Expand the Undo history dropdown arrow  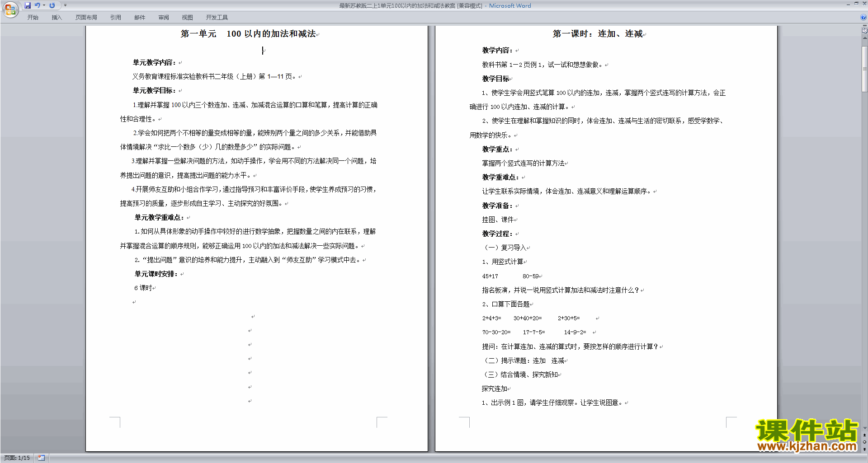(44, 5)
